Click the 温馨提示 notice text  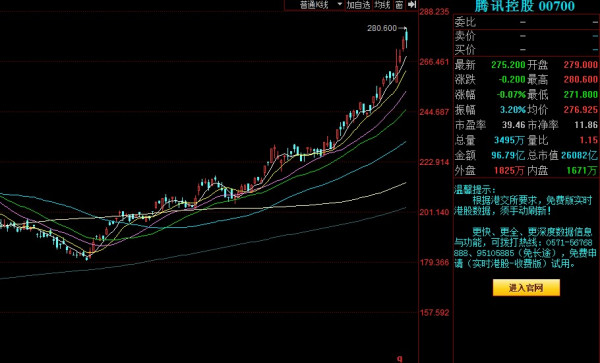click(x=474, y=190)
